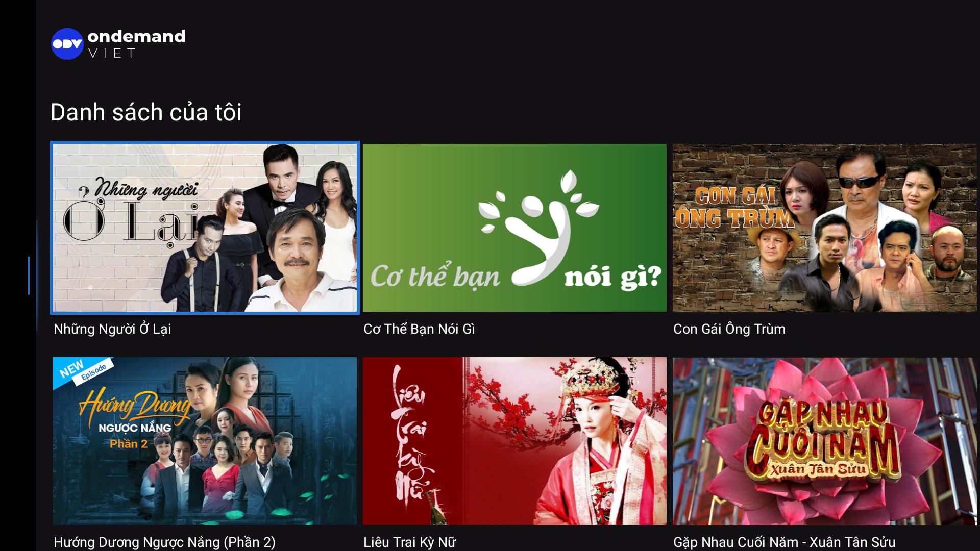Open Những Người Ở Lại poster thumbnail
This screenshot has width=980, height=551.
tap(205, 228)
